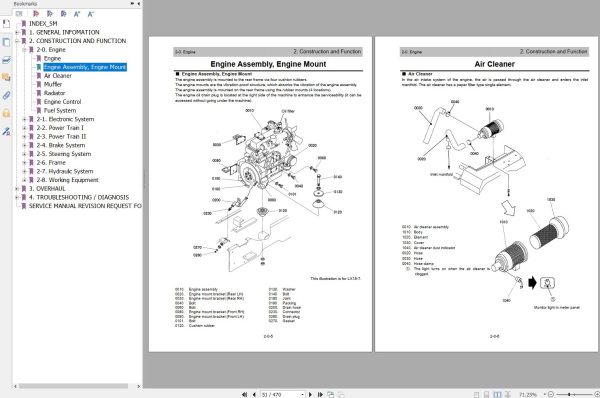
Task: Expand bookmarks panel with right arrow
Action: 132,3
